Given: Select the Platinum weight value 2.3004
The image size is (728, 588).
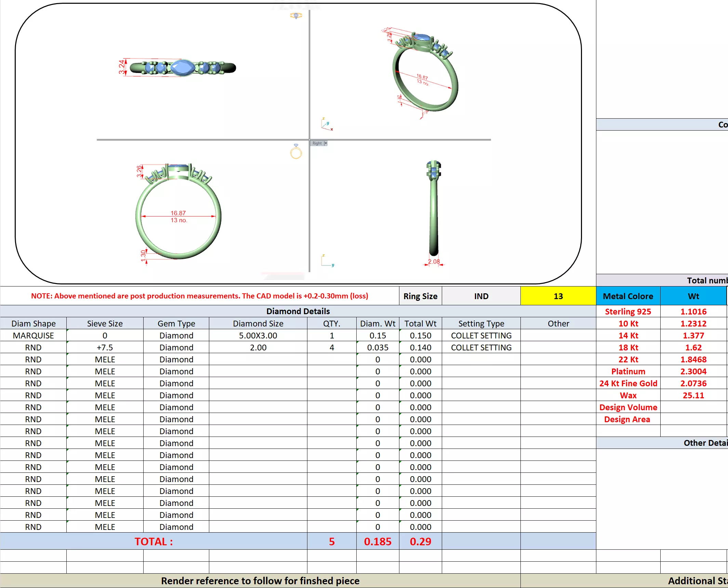Looking at the screenshot, I should [693, 371].
